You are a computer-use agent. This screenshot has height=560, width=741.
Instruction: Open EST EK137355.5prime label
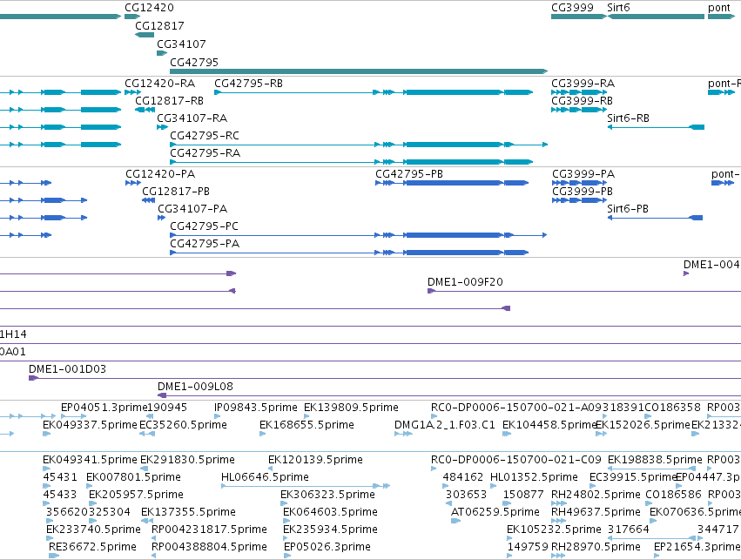[189, 512]
